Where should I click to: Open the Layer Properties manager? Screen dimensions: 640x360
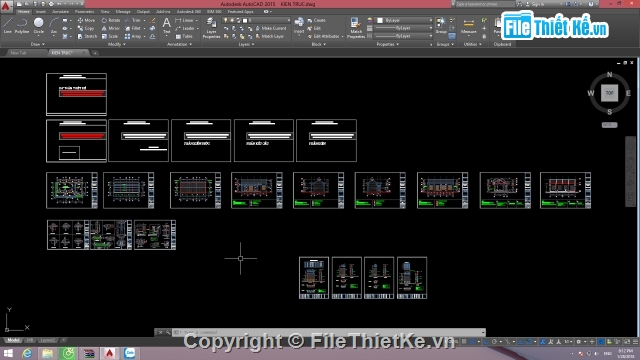211,28
